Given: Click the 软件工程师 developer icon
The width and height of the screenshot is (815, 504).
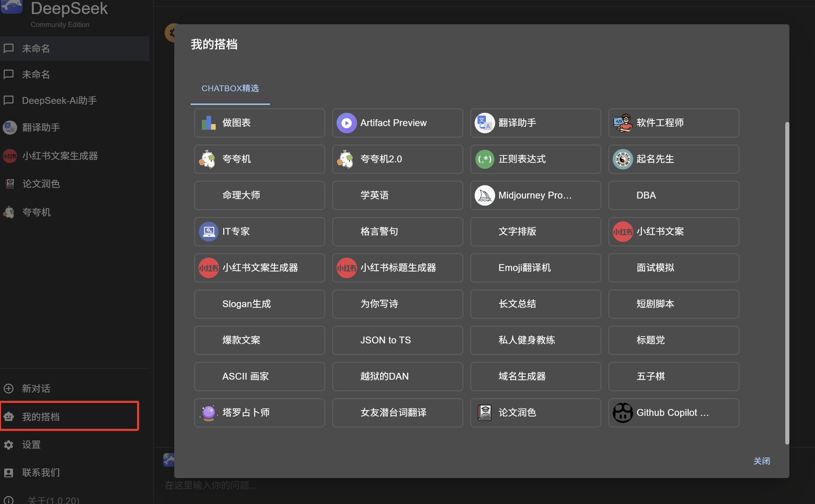Looking at the screenshot, I should pos(623,123).
